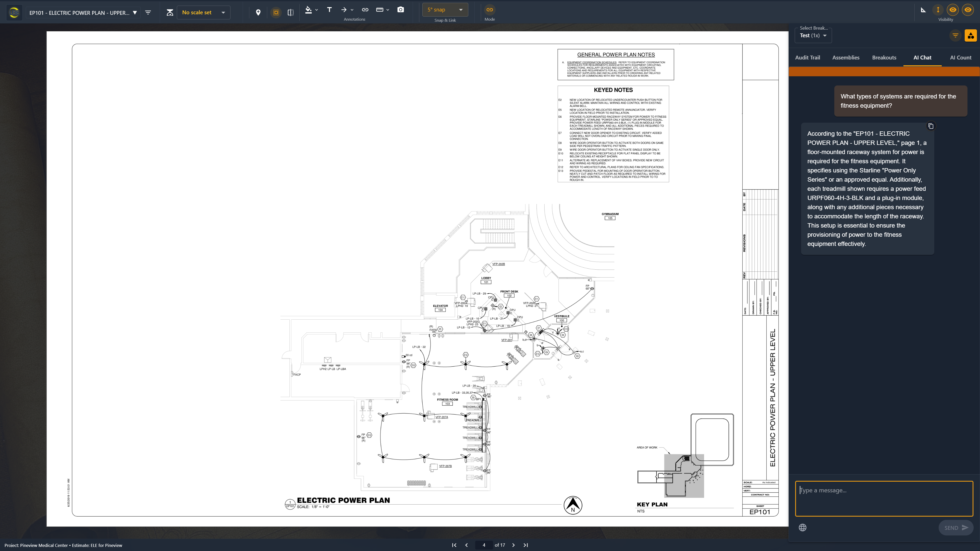
Task: Select the fill/paint bucket annotation tool
Action: tap(308, 9)
